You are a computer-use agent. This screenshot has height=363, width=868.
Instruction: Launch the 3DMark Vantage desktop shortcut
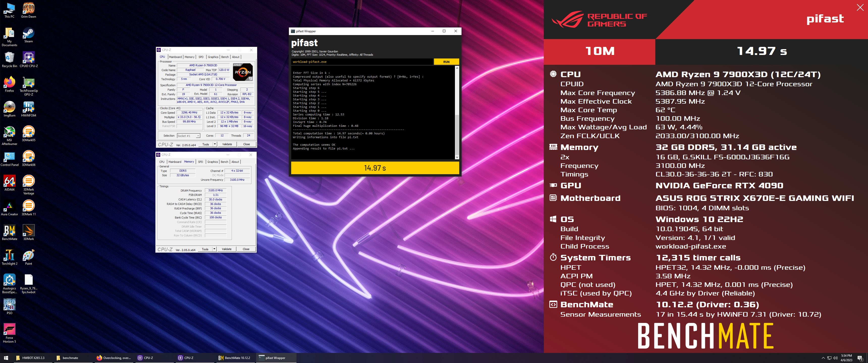[29, 185]
